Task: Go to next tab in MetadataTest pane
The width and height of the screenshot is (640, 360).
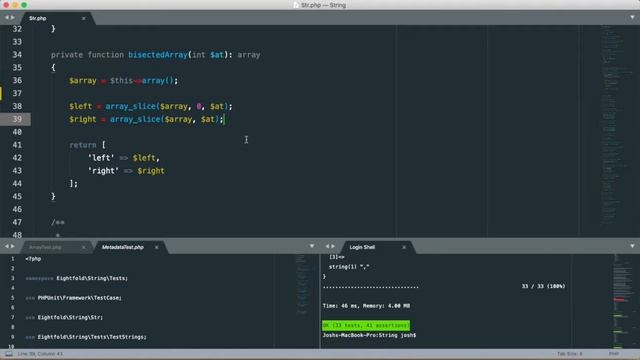Action: pyautogui.click(x=13, y=246)
